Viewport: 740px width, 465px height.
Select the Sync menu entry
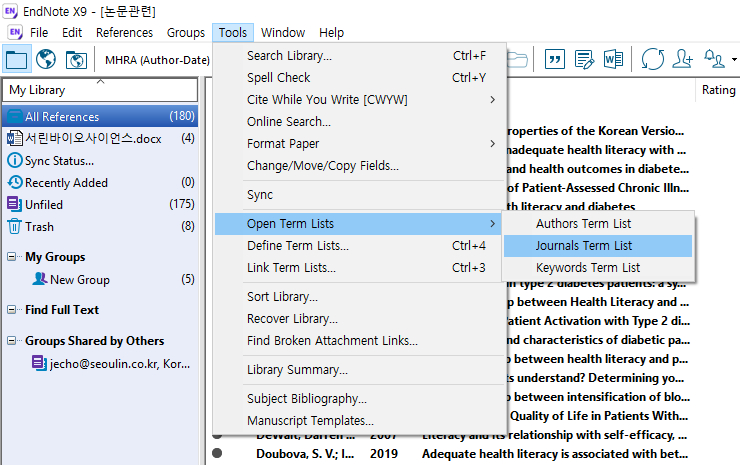tap(361, 194)
